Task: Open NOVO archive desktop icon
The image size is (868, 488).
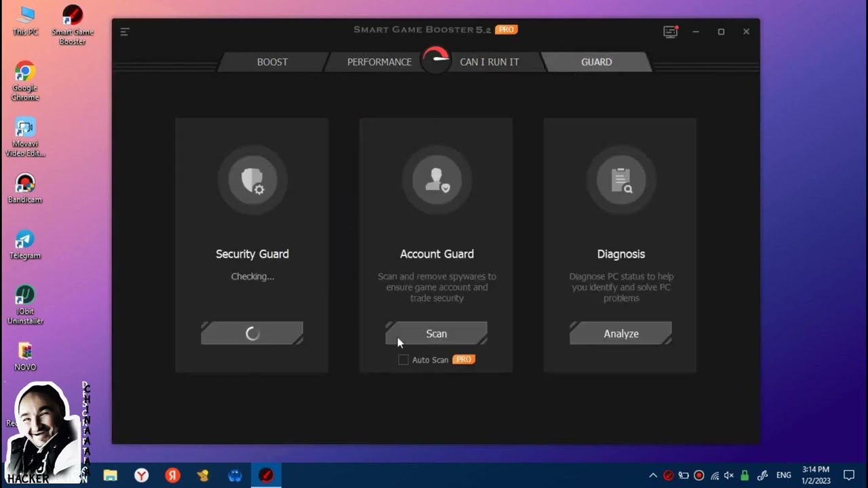Action: coord(25,357)
